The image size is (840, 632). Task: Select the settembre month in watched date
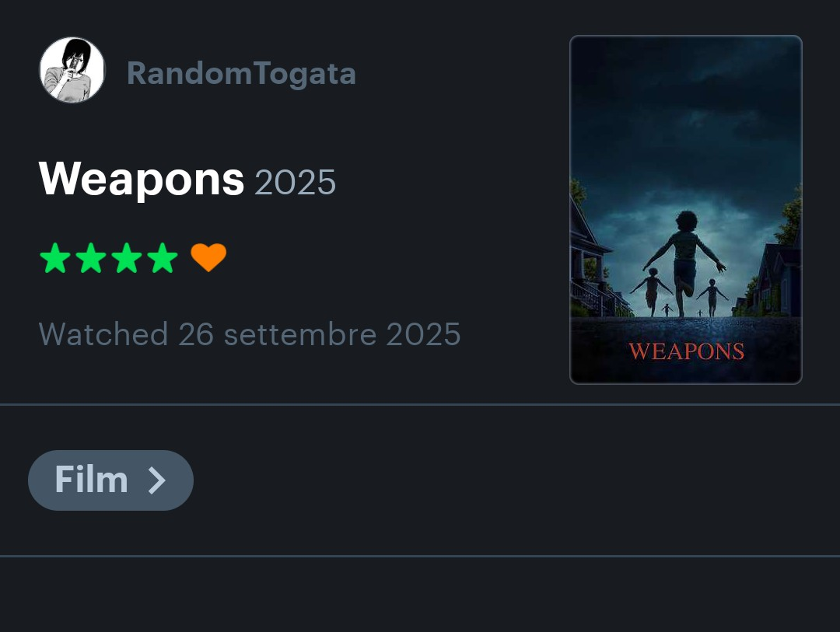(x=300, y=335)
